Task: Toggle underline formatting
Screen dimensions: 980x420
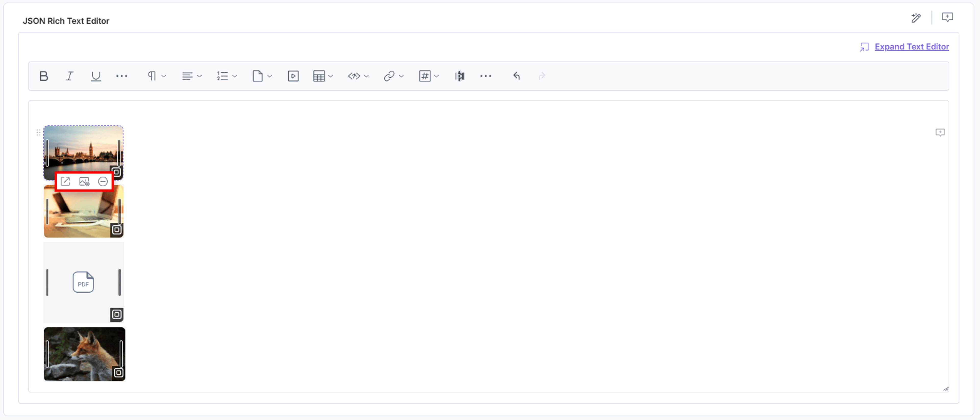Action: (x=96, y=76)
